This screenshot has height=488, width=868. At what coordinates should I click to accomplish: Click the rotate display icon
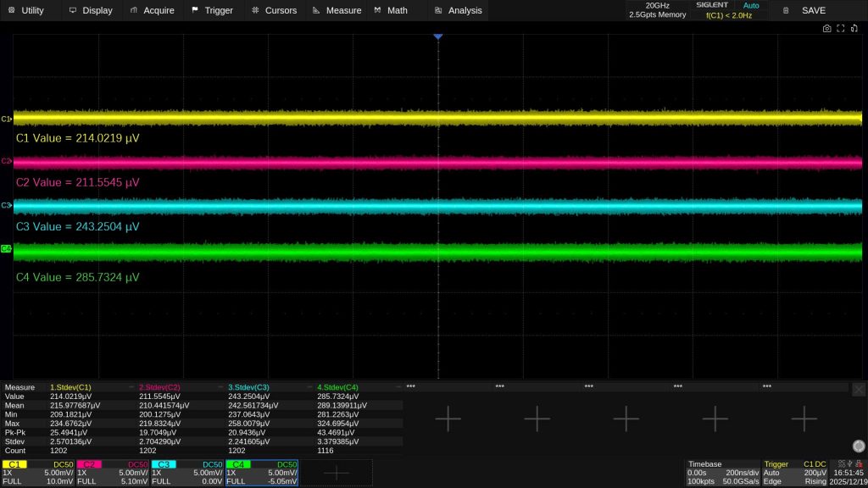[x=855, y=29]
